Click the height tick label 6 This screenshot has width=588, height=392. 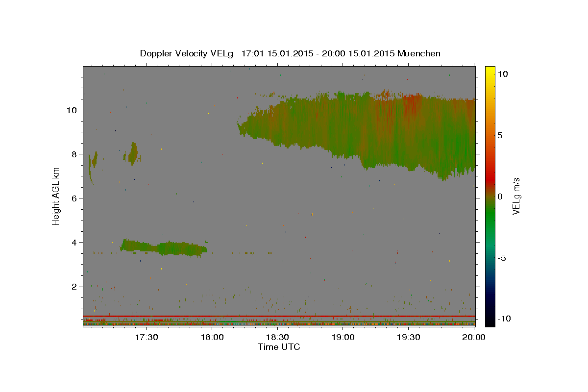tap(75, 198)
